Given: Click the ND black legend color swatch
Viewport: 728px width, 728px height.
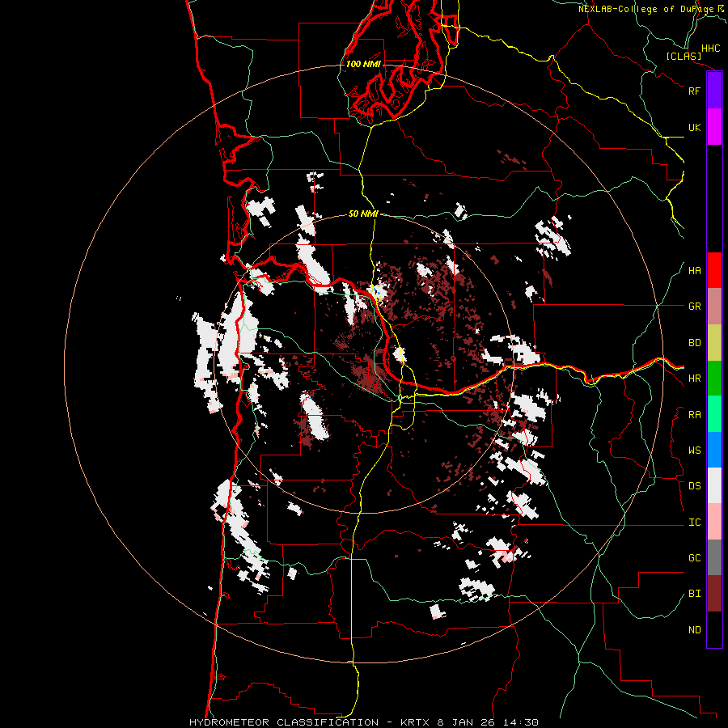Looking at the screenshot, I should point(714,629).
